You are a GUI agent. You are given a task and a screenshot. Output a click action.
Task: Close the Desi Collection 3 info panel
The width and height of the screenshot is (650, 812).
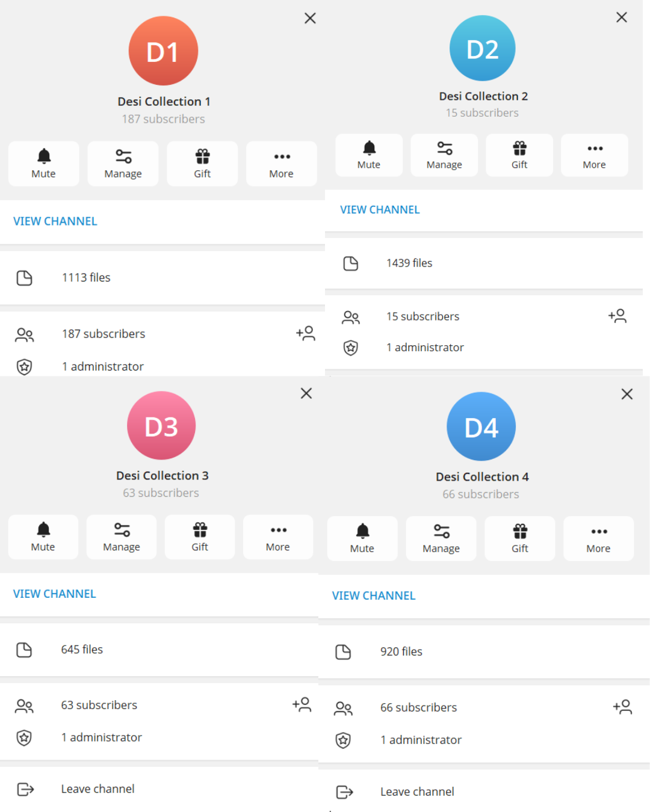click(306, 393)
